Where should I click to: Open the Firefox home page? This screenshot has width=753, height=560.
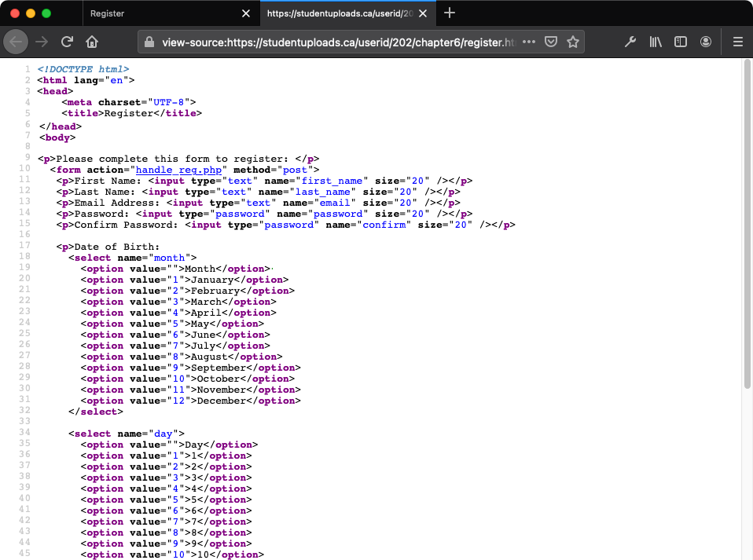click(92, 42)
